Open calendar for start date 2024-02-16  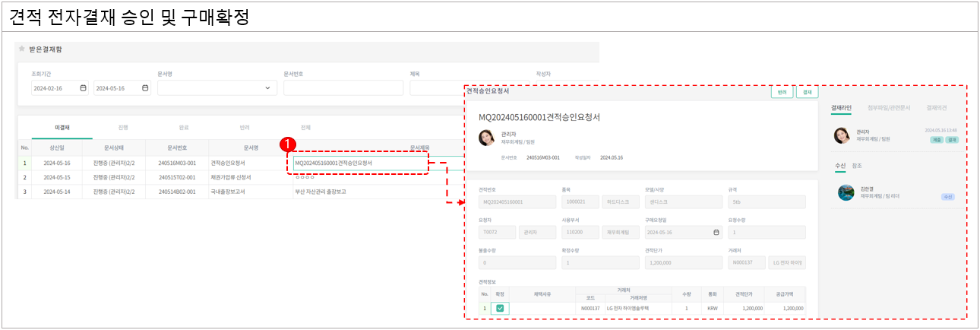point(83,88)
